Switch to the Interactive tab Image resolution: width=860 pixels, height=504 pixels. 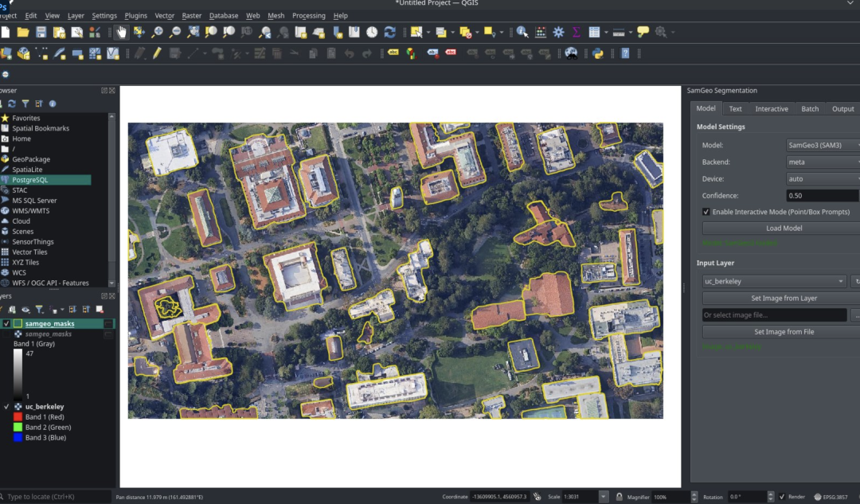click(772, 109)
